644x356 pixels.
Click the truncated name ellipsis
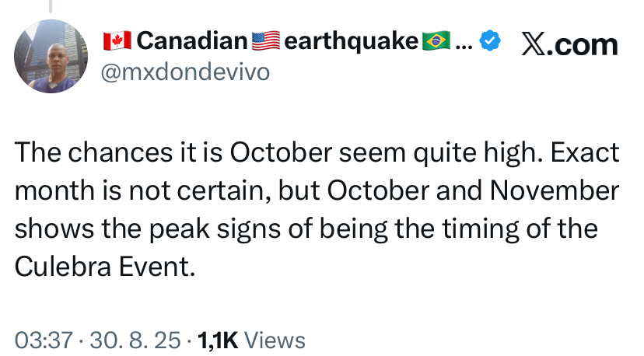[464, 46]
